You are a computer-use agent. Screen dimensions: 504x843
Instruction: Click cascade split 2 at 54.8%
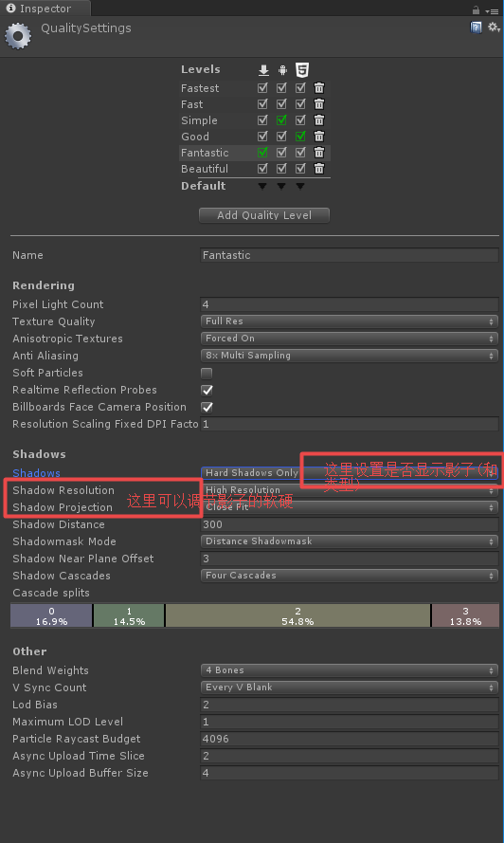297,616
